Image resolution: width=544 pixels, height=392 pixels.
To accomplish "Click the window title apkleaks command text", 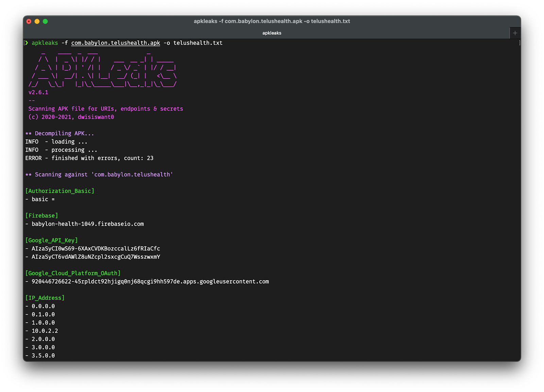I will click(272, 21).
